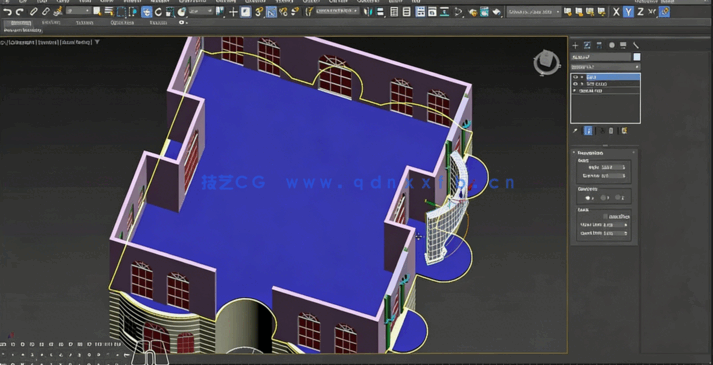Open the Render Setup dialog
Screen dimensions: 713x365
[x=473, y=12]
